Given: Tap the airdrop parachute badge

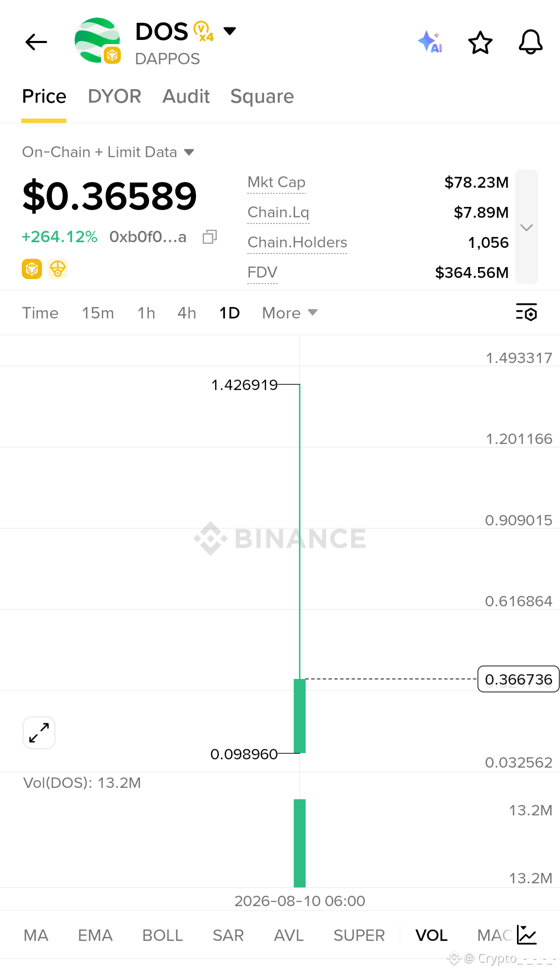Looking at the screenshot, I should (58, 269).
